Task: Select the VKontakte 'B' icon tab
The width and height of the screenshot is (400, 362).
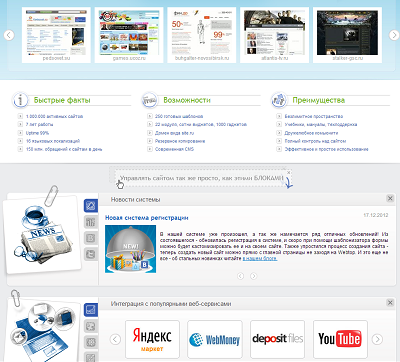Action: [x=91, y=238]
